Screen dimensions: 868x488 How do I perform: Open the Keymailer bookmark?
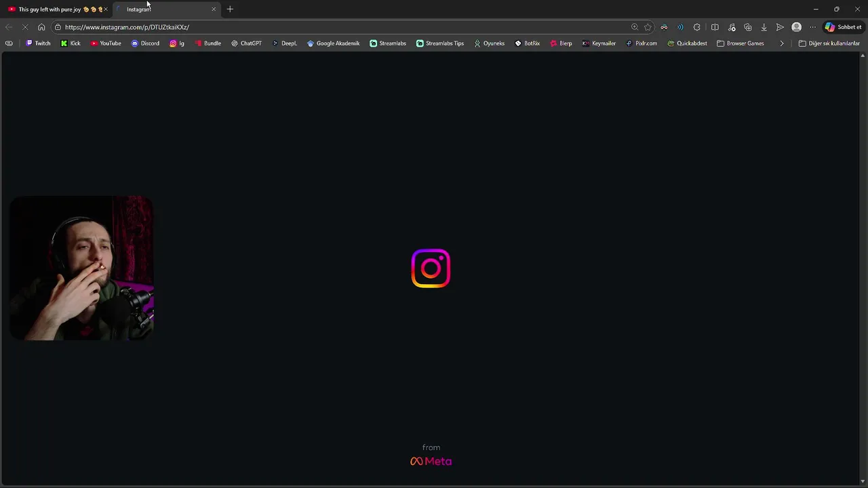click(x=599, y=43)
